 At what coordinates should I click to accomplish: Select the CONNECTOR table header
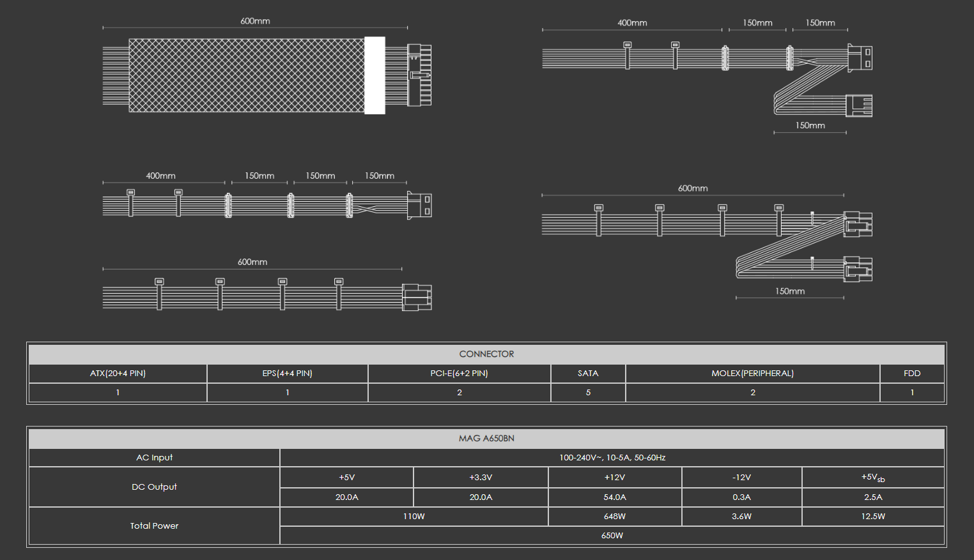tap(486, 354)
